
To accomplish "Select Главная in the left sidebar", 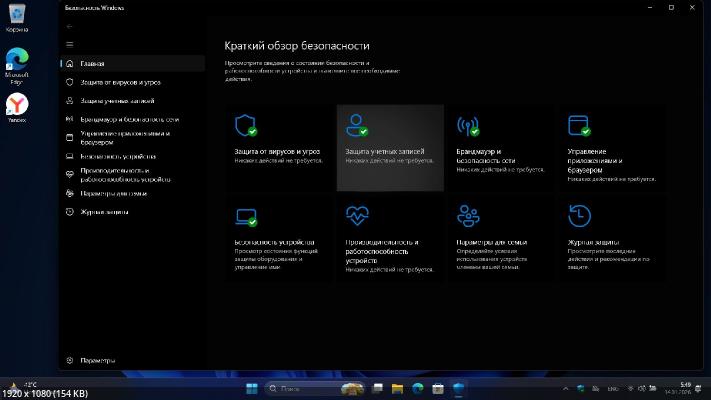I will click(x=93, y=63).
